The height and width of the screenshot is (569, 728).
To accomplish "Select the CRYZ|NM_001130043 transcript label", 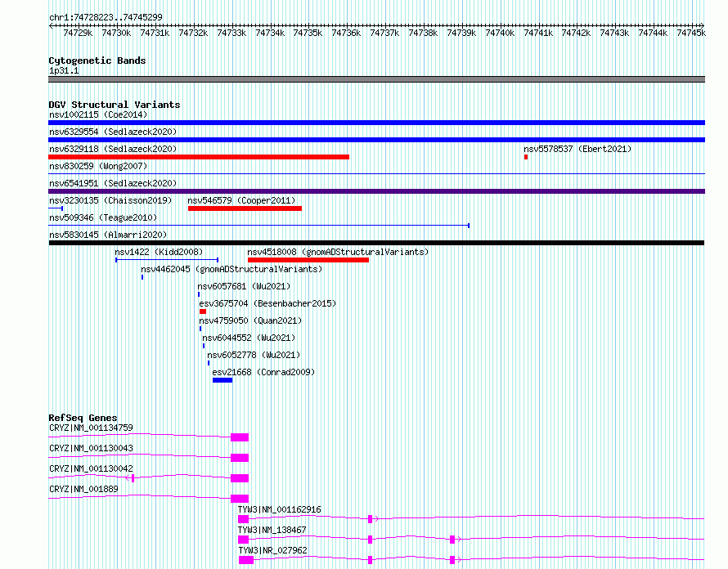I will point(91,448).
